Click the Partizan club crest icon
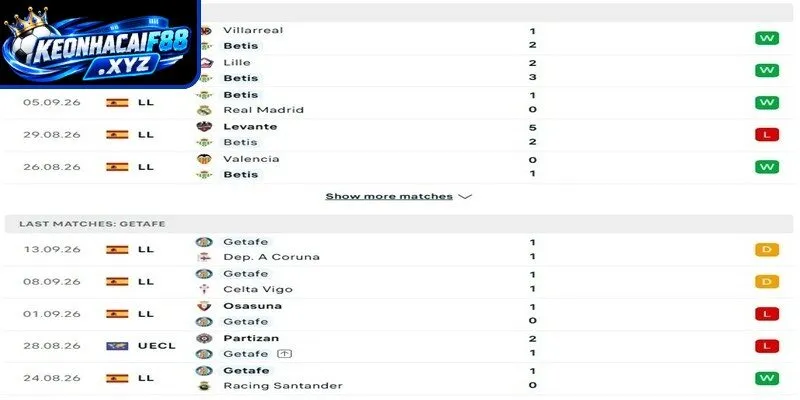Viewport: 800px width, 400px height. coord(204,338)
